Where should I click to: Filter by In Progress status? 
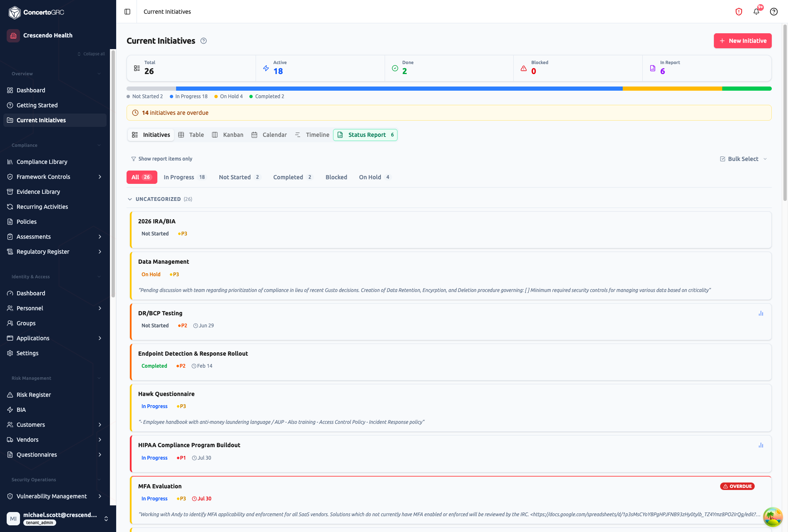[x=184, y=177]
